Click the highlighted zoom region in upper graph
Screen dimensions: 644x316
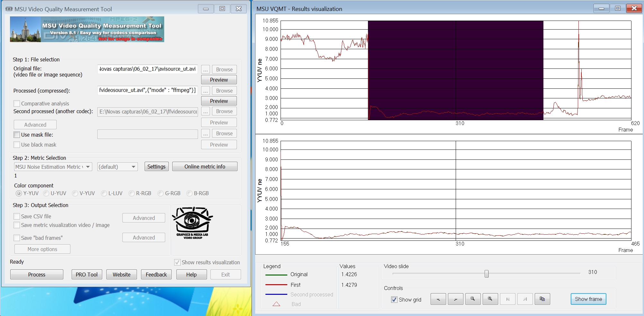[x=456, y=70]
